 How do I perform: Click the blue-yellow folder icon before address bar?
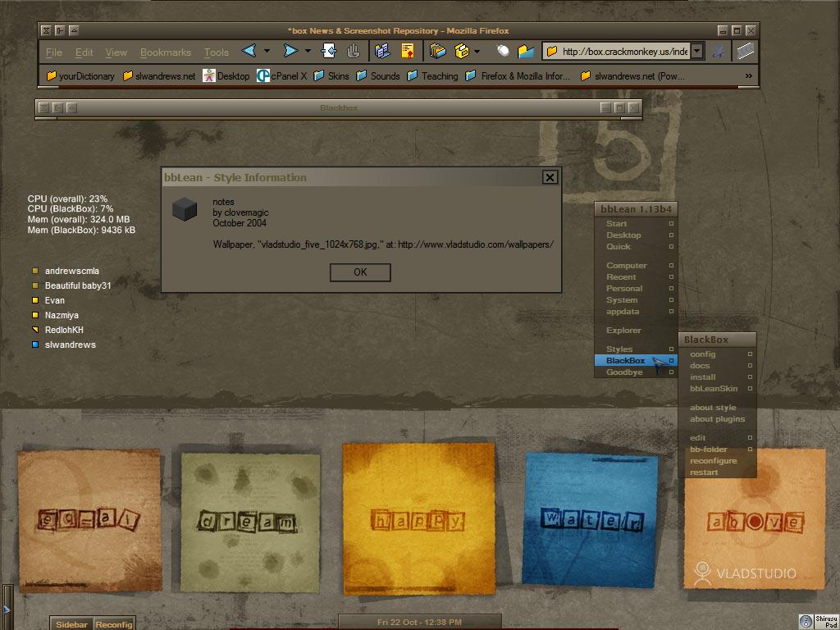(526, 51)
